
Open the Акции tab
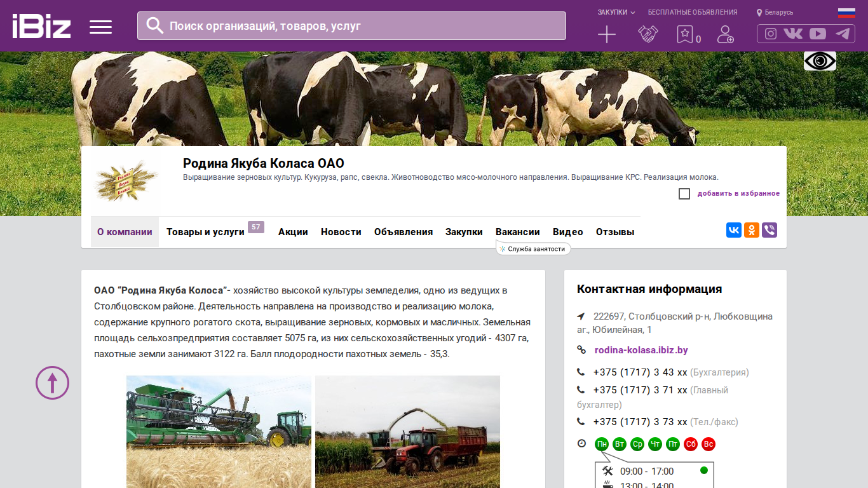point(293,232)
